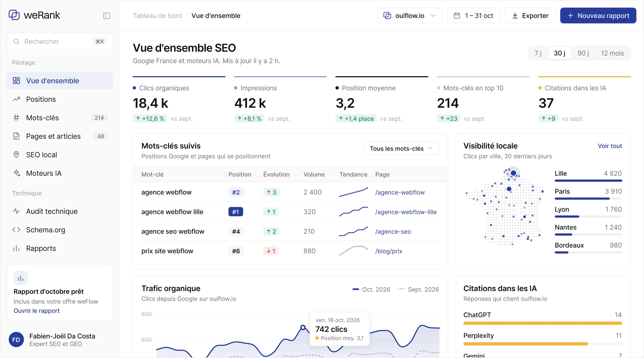The image size is (644, 358).
Task: Open the ouiflow.io site selector dropdown
Action: [x=410, y=15]
